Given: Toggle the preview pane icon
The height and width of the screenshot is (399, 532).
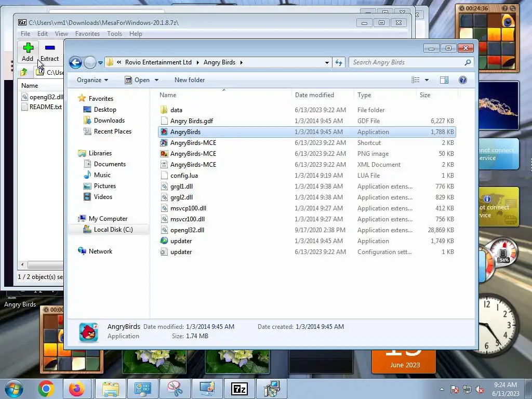Looking at the screenshot, I should [x=444, y=80].
